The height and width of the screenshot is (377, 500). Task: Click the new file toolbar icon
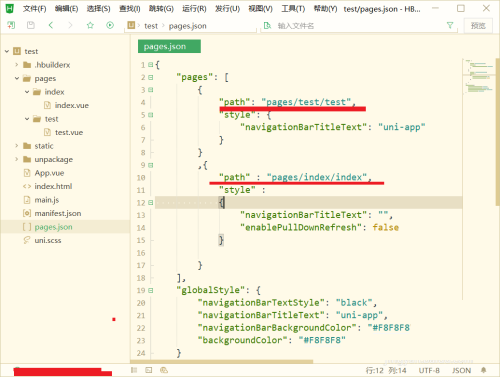point(11,25)
